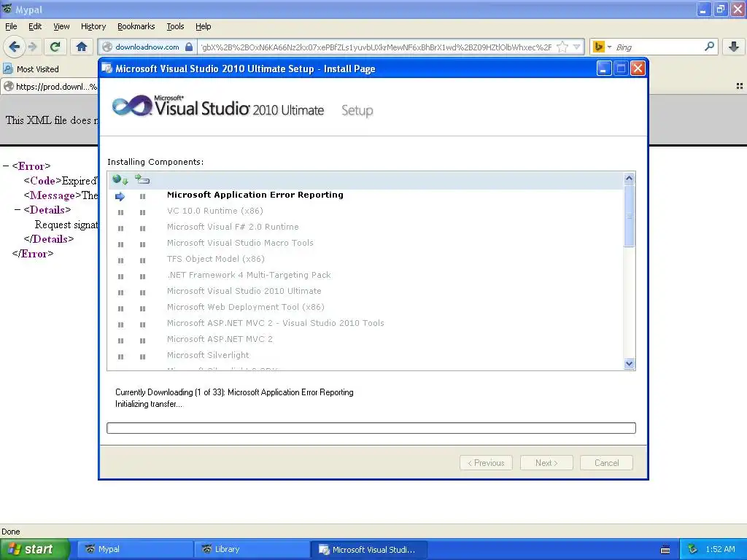Go back with the browser Back arrow

[x=14, y=47]
